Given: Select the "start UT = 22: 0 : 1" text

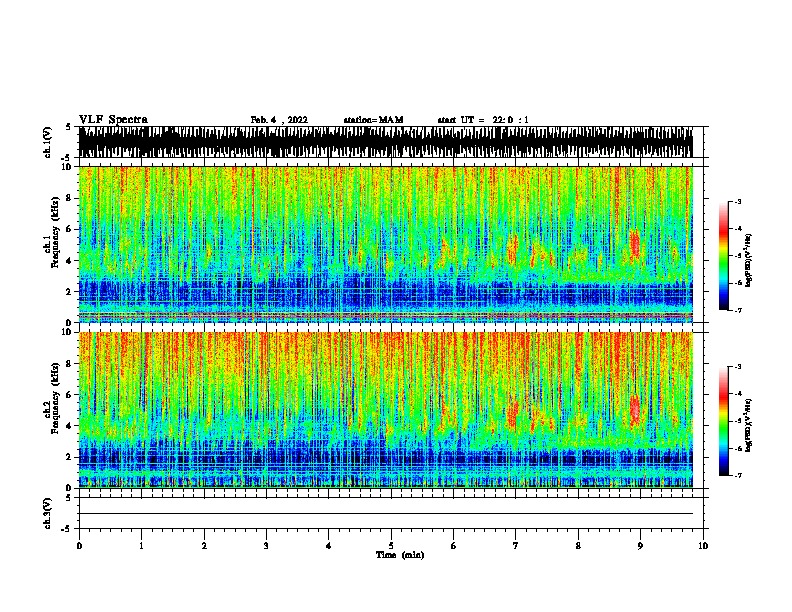Looking at the screenshot, I should [483, 120].
